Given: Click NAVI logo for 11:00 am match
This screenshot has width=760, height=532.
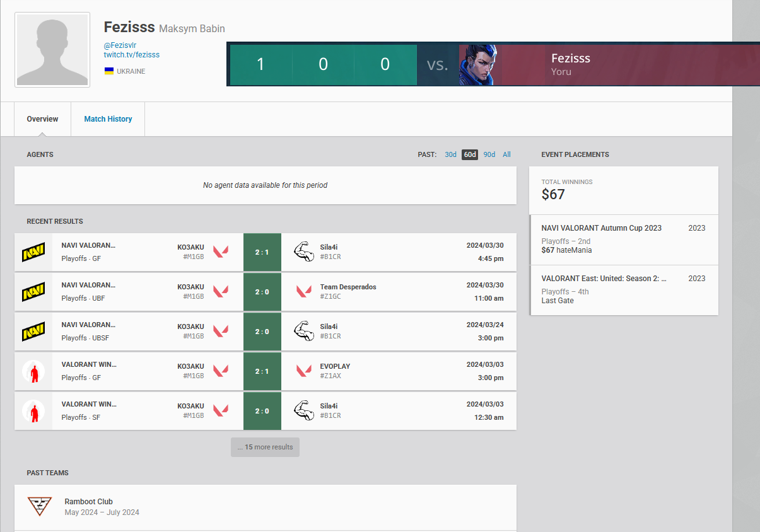Looking at the screenshot, I should pos(33,292).
